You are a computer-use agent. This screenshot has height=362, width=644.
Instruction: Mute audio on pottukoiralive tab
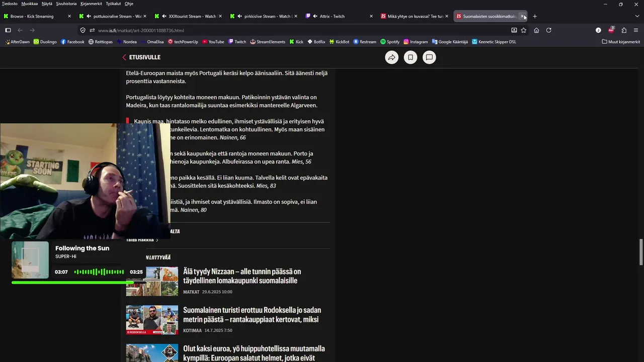(x=89, y=16)
